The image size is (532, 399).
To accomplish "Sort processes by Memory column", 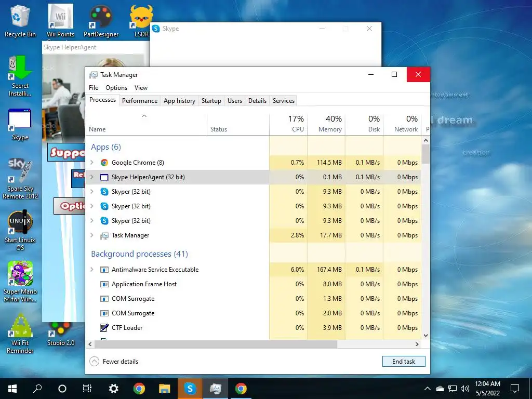I will point(326,124).
